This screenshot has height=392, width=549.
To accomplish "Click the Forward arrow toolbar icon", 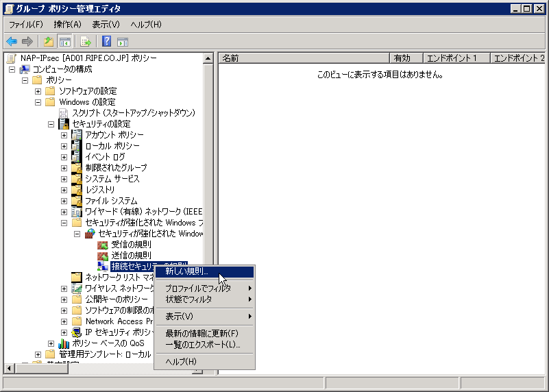I will (27, 42).
